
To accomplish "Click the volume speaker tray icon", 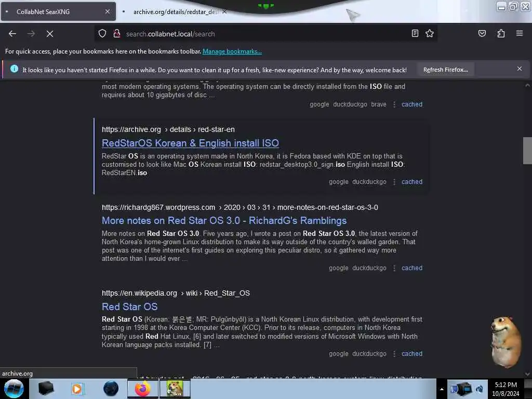I will click(480, 389).
